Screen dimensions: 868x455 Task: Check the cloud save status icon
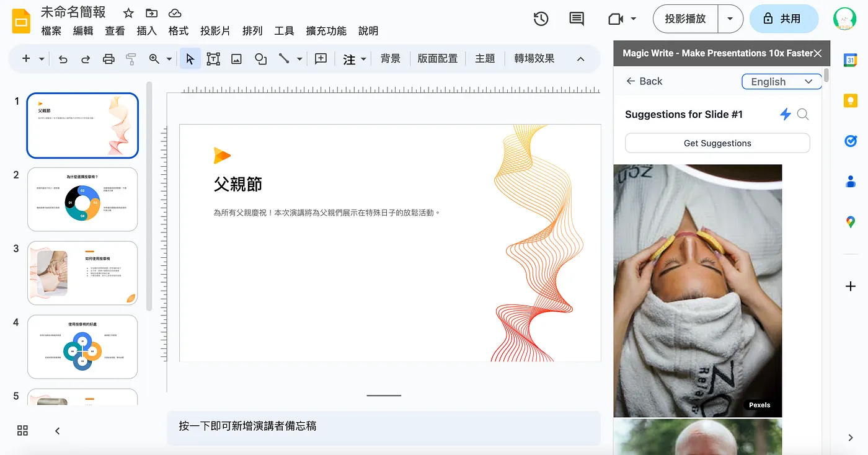coord(175,13)
